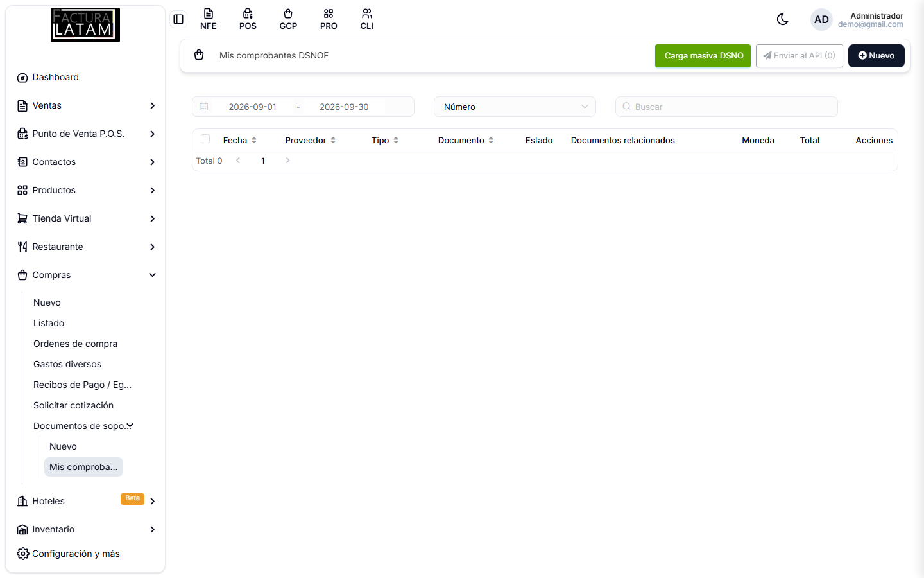Expand the Contactos submenu chevron
This screenshot has width=924, height=578.
pos(152,162)
